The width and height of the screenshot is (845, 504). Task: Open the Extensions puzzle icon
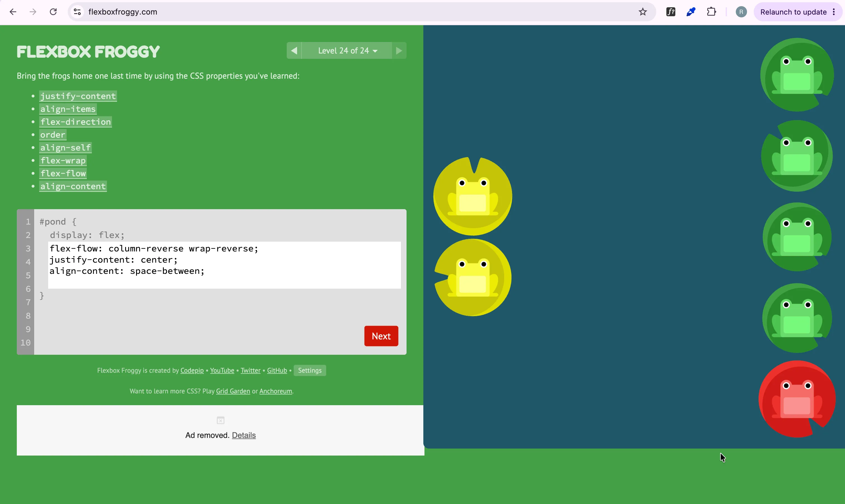711,12
